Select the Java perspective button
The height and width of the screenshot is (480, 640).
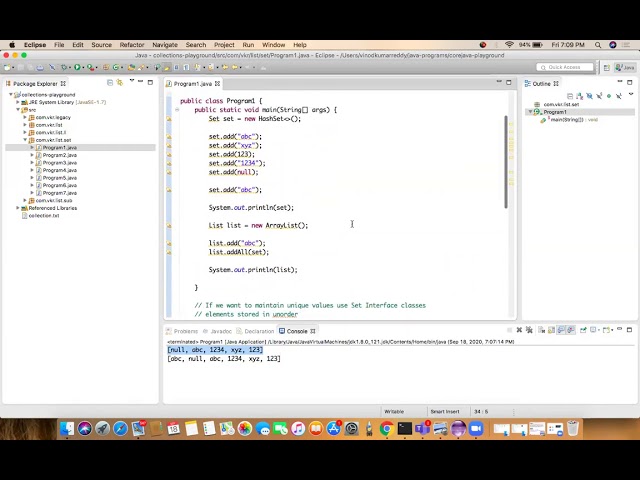coord(625,67)
